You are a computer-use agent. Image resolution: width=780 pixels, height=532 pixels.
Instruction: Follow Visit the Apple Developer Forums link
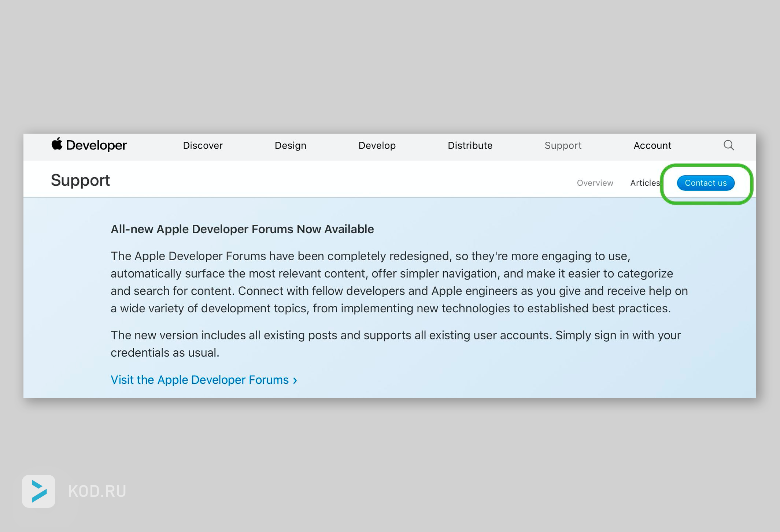204,380
